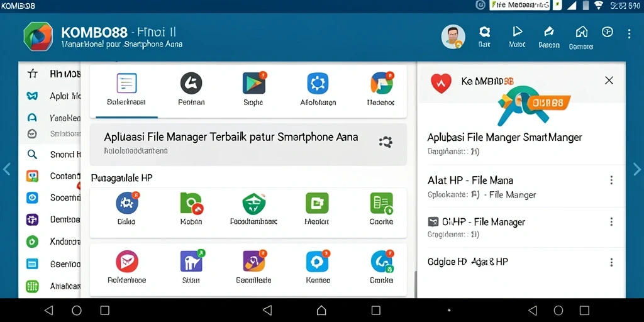The image size is (644, 322).
Task: Open the blue gear app labelled 'Dalaa'
Action: [126, 203]
